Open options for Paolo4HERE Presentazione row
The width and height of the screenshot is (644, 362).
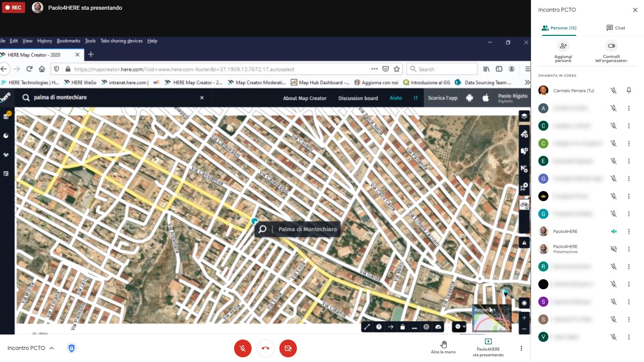tap(629, 249)
